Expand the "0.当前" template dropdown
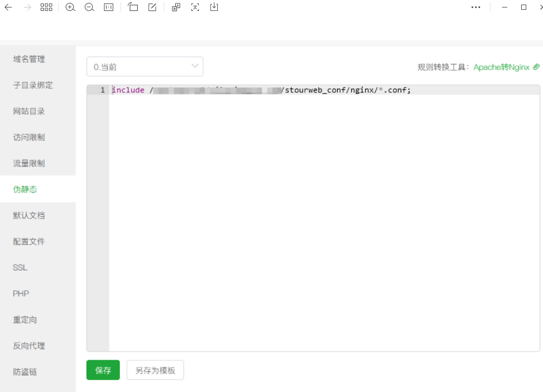This screenshot has height=392, width=543. coord(145,67)
